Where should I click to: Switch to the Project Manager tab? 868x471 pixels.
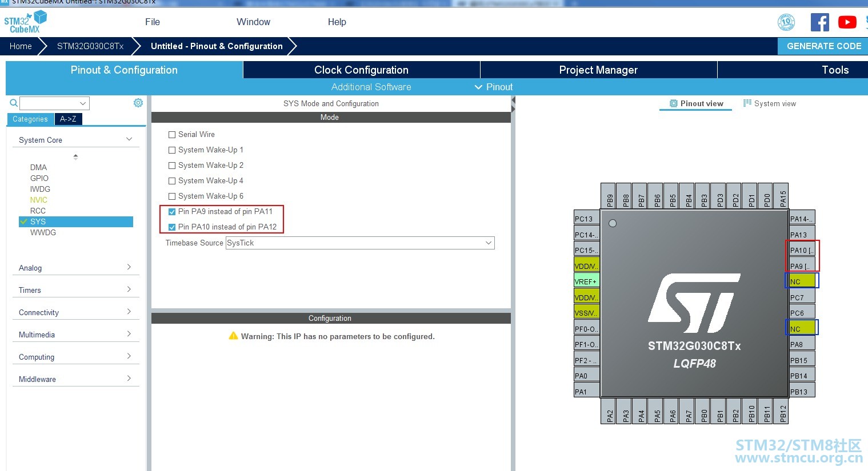[x=598, y=70]
